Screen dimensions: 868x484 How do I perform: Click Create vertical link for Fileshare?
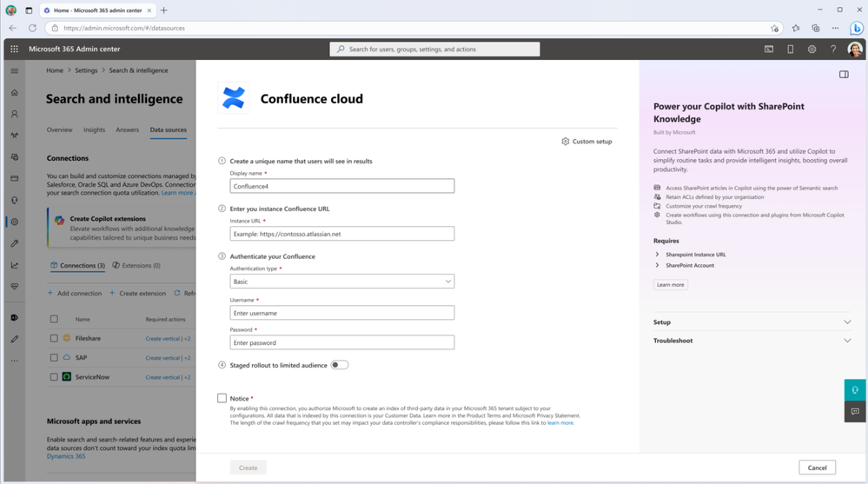tap(162, 339)
